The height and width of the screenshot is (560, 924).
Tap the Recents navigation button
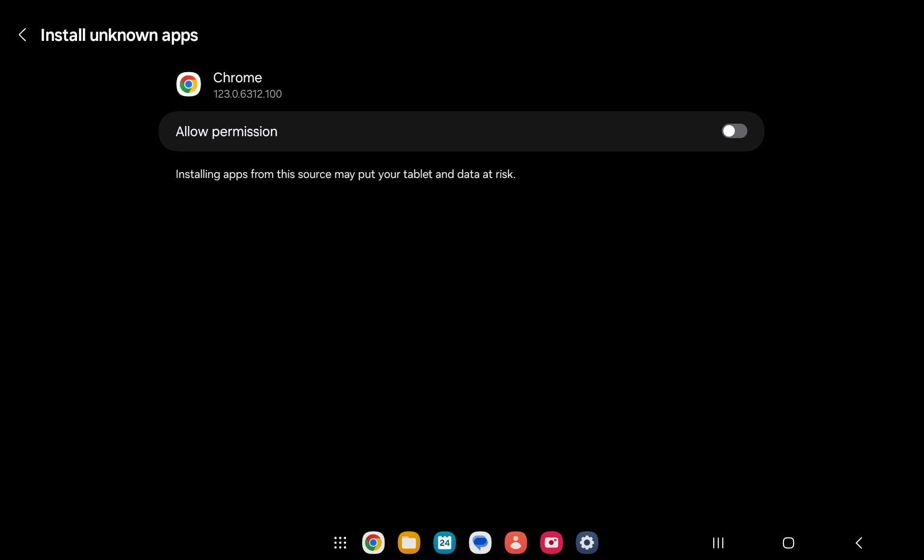click(x=718, y=543)
